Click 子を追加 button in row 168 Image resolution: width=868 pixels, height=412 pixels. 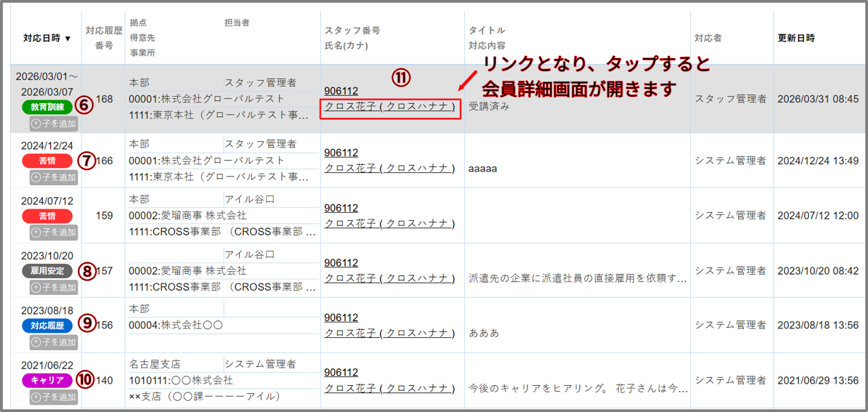tap(54, 124)
